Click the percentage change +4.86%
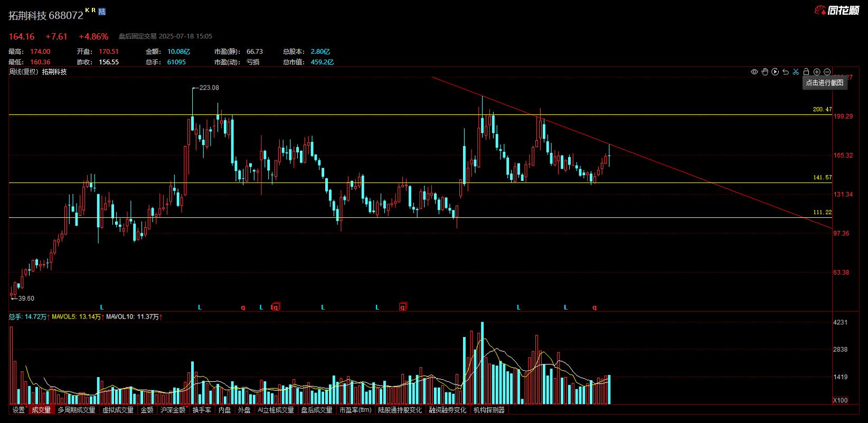This screenshot has height=423, width=868. coord(93,36)
